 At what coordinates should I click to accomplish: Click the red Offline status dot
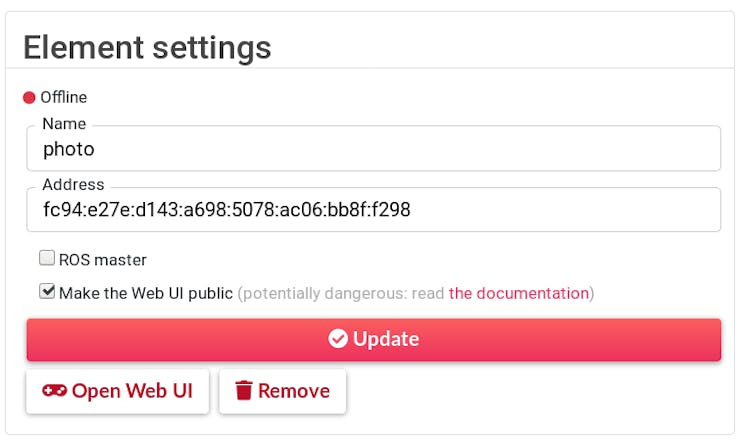(x=29, y=97)
